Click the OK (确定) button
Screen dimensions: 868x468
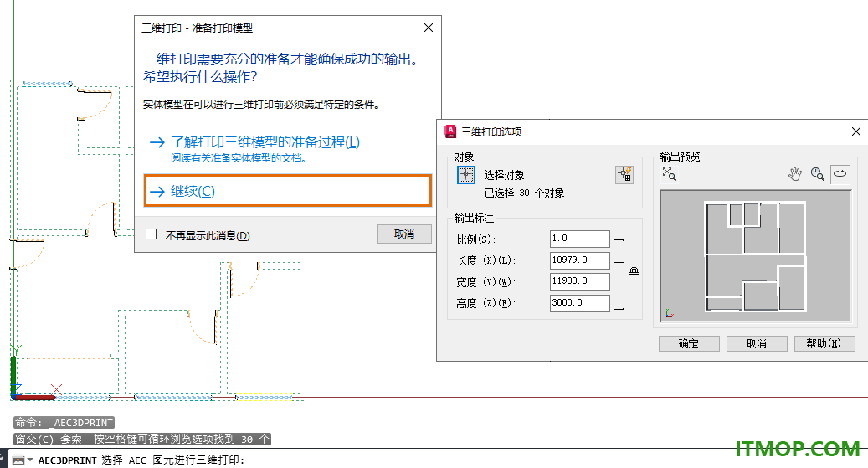[689, 343]
